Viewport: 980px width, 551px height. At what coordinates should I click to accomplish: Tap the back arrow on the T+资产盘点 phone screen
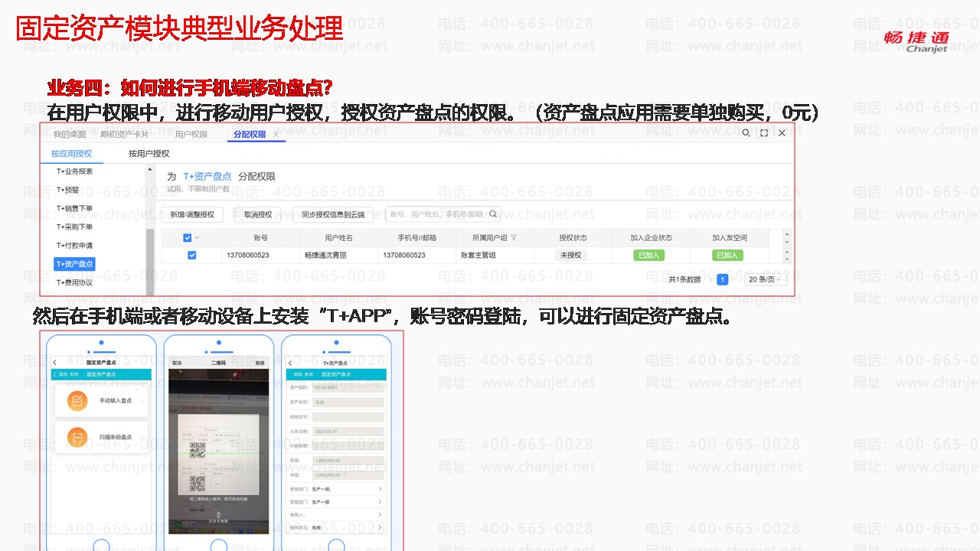click(x=290, y=362)
